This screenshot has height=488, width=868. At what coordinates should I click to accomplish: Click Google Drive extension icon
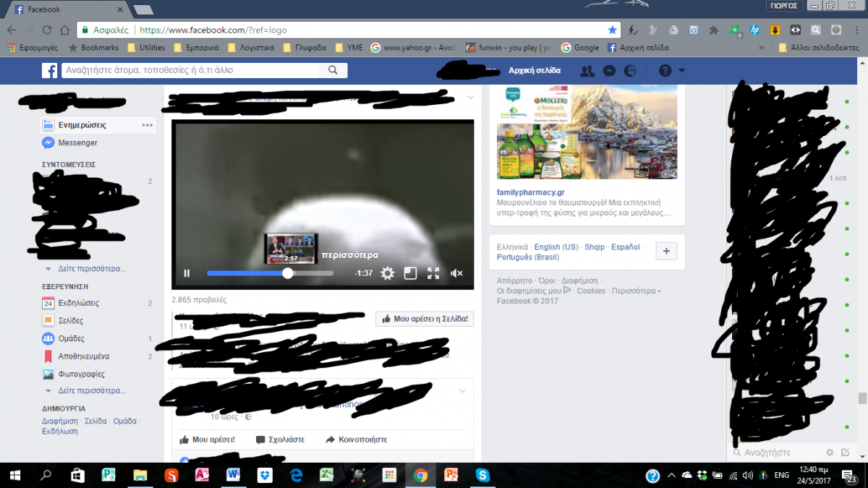(x=673, y=30)
